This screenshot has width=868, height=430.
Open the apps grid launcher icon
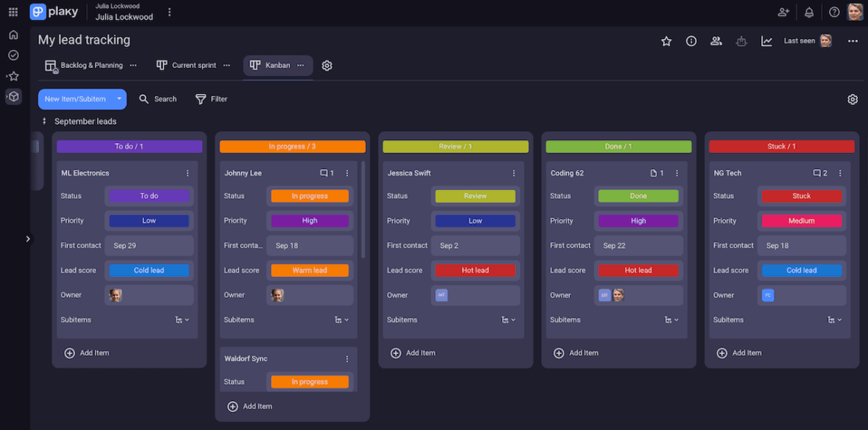(x=13, y=12)
